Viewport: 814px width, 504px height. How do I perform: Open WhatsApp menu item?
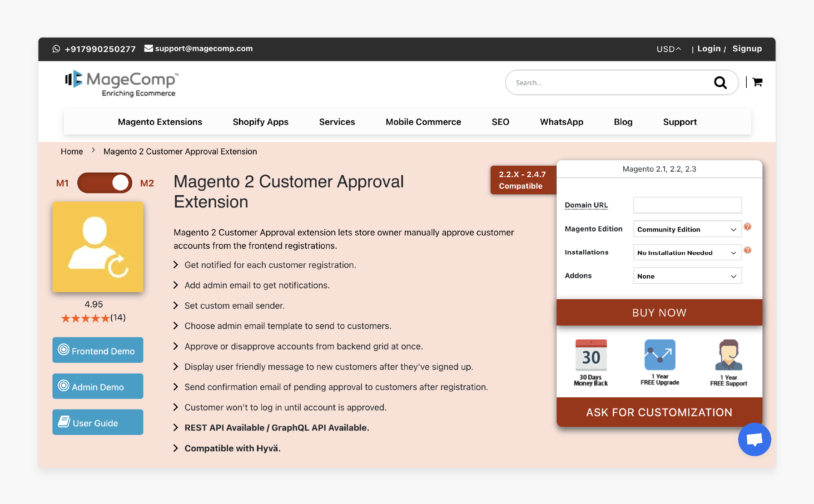pos(561,122)
